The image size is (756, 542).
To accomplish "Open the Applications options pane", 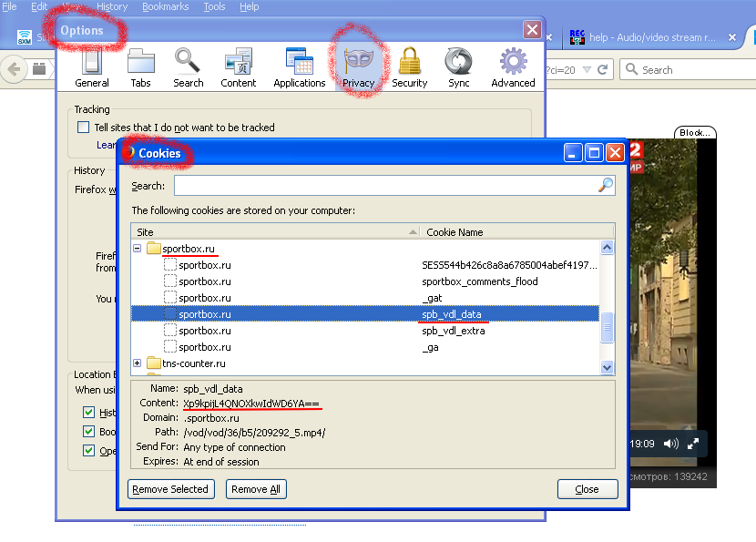I will tap(300, 68).
